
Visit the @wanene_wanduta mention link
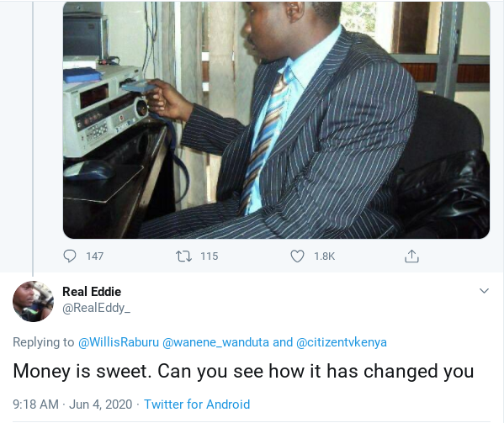(x=215, y=342)
